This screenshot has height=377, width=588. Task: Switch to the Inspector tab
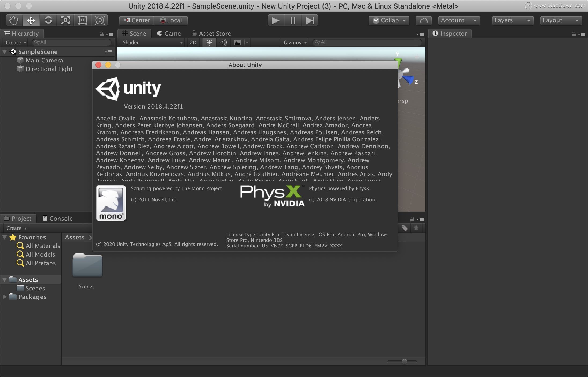click(x=450, y=34)
